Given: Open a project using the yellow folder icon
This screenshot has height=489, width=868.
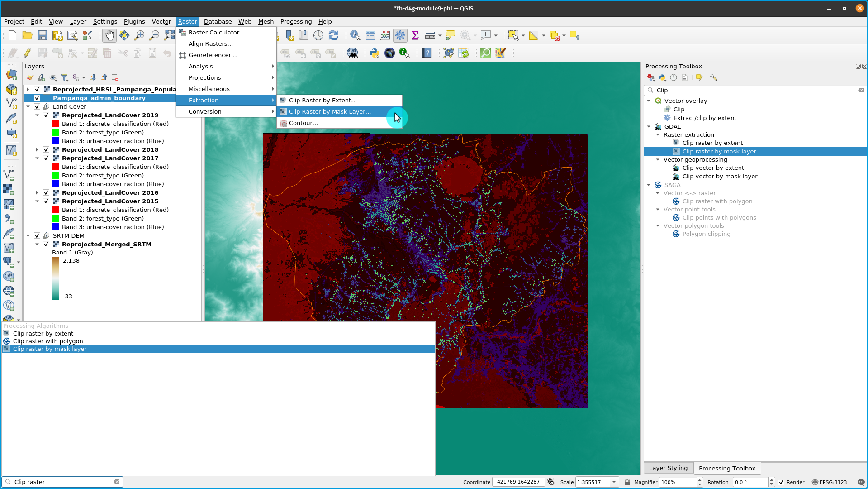Looking at the screenshot, I should pos(28,35).
